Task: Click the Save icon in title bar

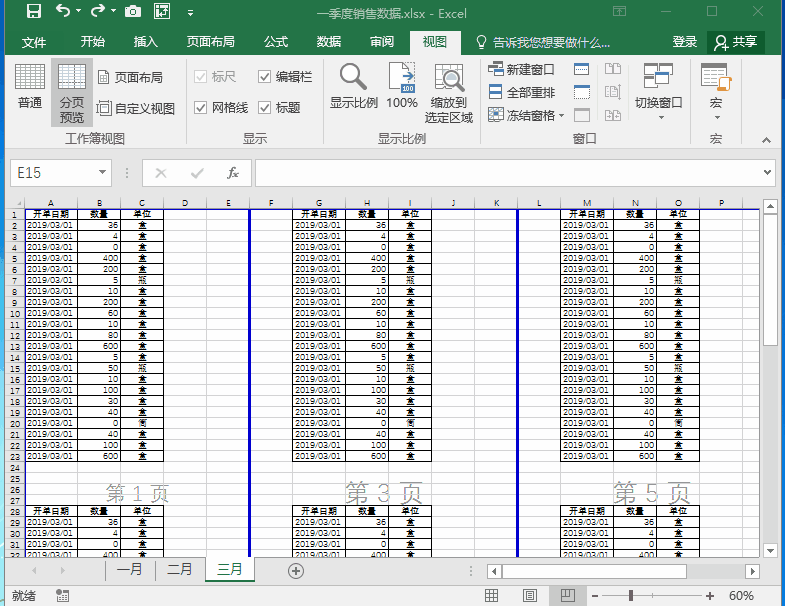Action: pyautogui.click(x=33, y=12)
